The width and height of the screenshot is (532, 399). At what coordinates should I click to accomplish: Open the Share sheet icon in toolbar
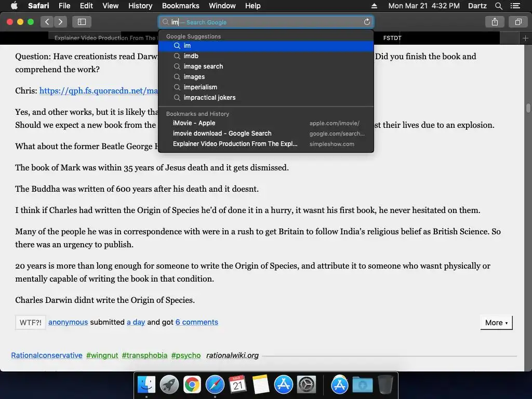pyautogui.click(x=495, y=22)
